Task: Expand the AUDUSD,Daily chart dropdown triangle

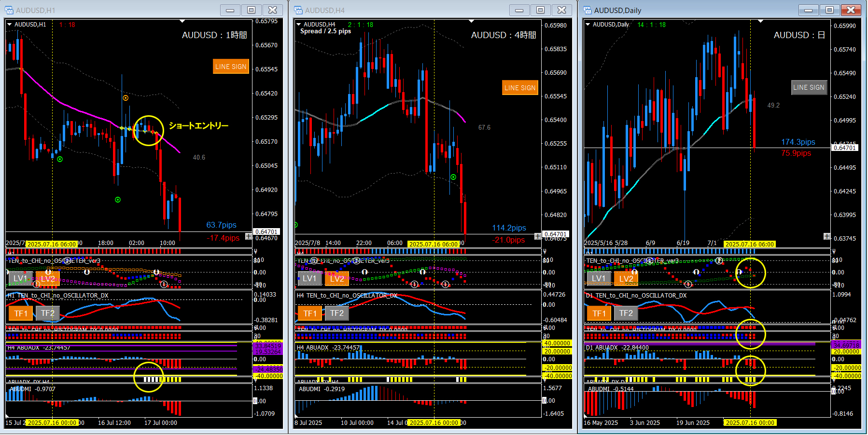Action: pos(588,24)
